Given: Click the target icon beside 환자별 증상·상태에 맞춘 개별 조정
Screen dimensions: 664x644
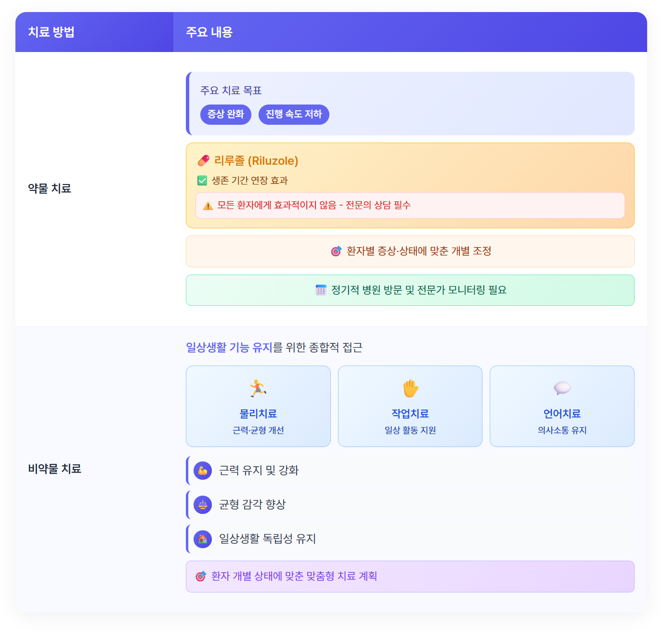Looking at the screenshot, I should 336,251.
